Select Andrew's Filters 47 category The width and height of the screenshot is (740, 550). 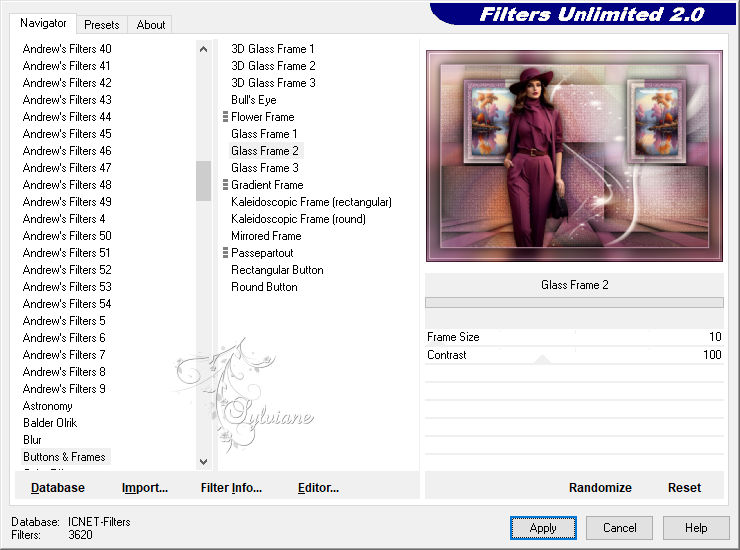pyautogui.click(x=67, y=168)
